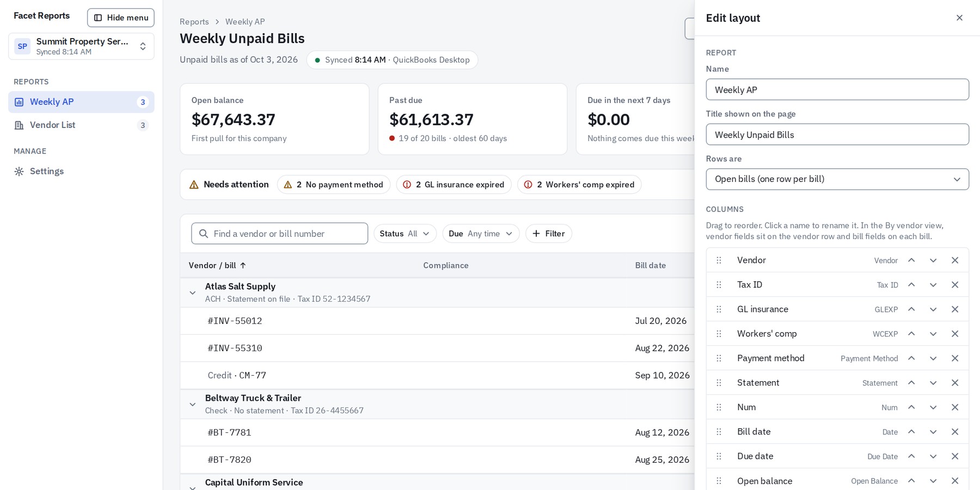The height and width of the screenshot is (490, 980).
Task: Grab the Vendor column drag handle
Action: (719, 260)
